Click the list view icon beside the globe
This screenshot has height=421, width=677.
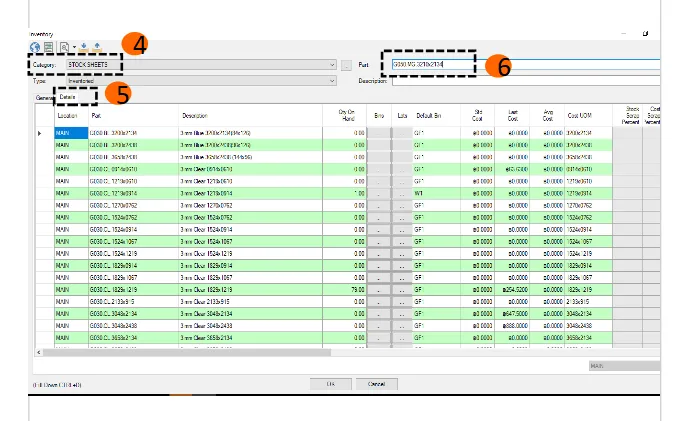coord(49,47)
